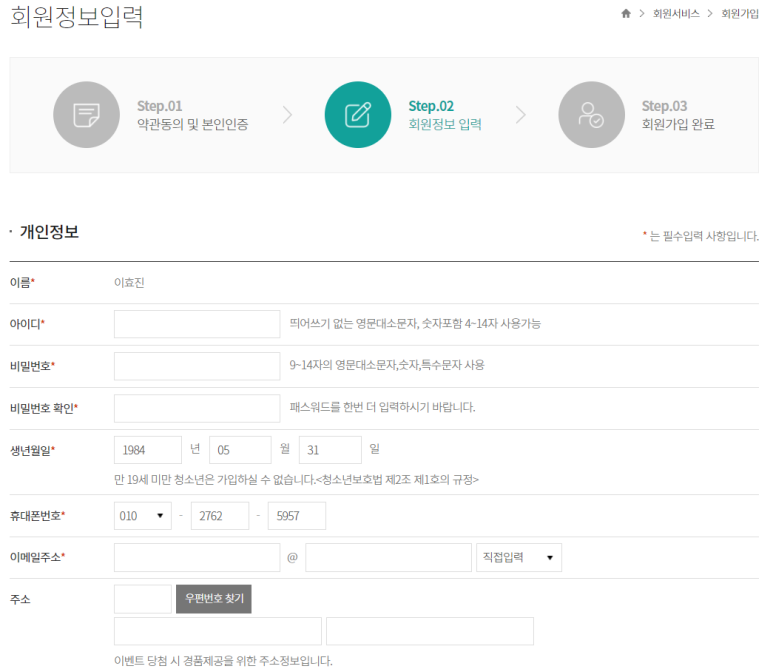Click the 회원정보입력 page heading
The image size is (773, 669).
click(x=76, y=16)
